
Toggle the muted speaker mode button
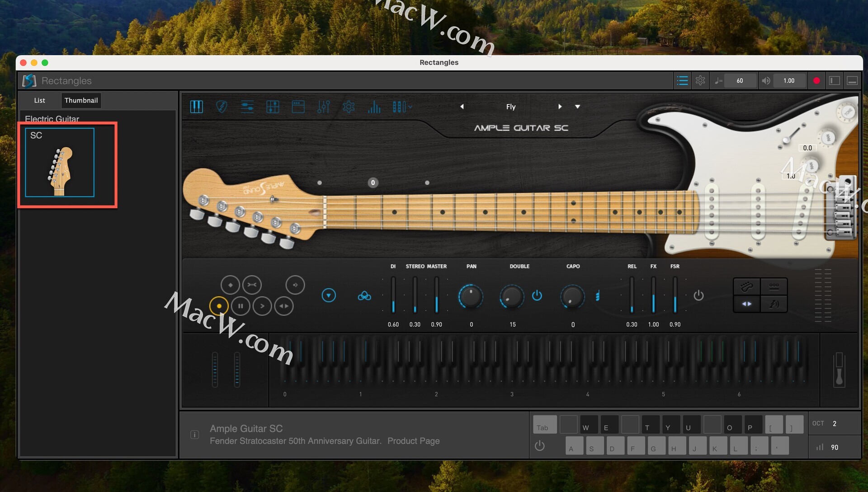(x=774, y=304)
